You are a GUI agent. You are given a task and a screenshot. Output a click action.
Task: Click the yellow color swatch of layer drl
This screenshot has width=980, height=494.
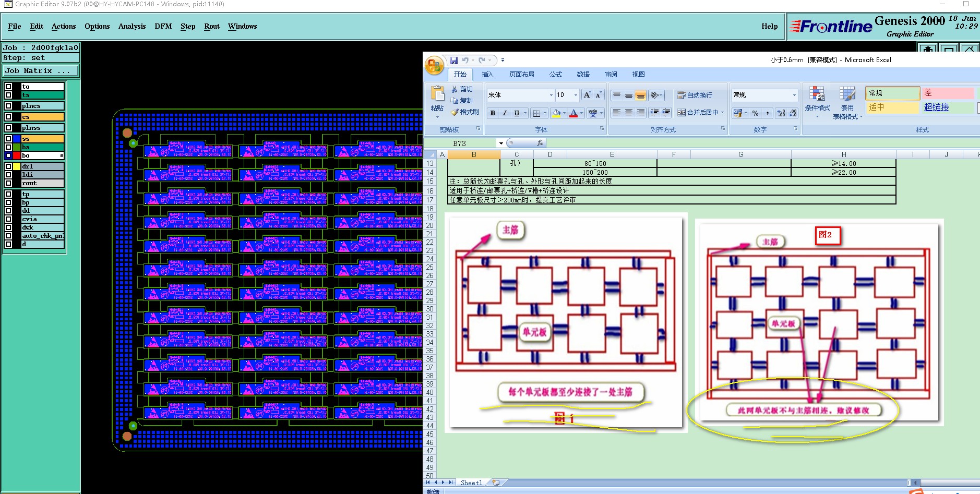click(x=17, y=166)
